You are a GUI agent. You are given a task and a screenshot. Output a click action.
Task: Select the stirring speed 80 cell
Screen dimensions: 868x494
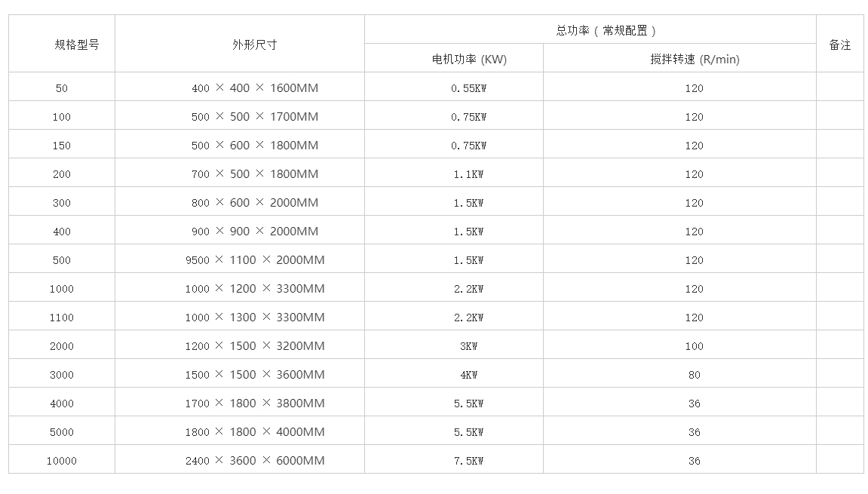tap(695, 375)
